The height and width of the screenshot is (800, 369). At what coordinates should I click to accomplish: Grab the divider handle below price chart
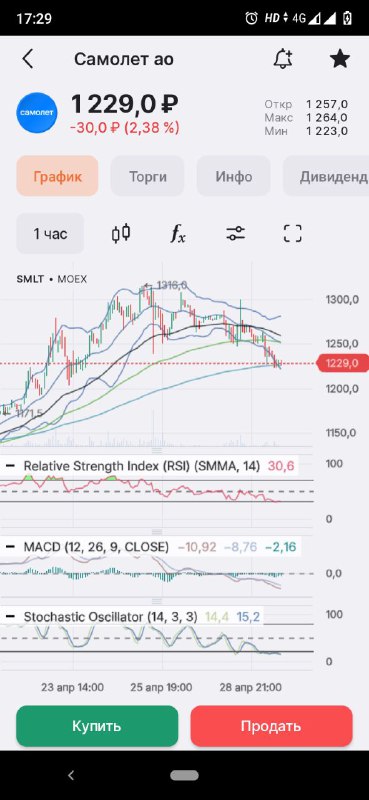pos(157,451)
